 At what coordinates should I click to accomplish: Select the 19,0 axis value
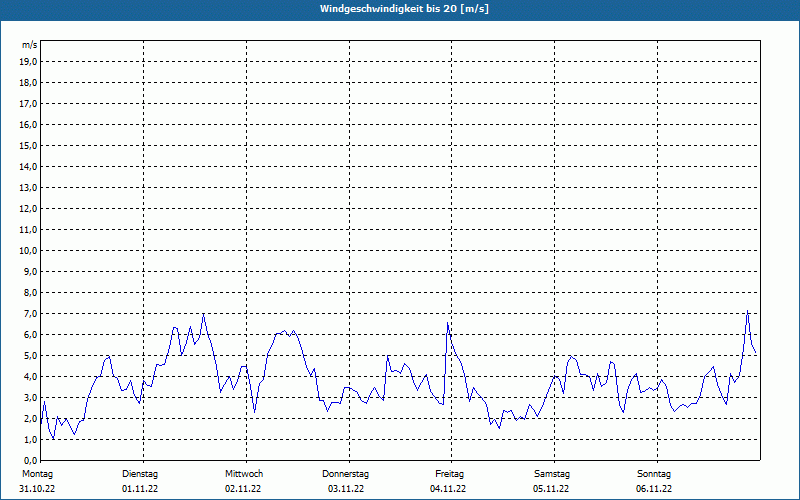[29, 62]
